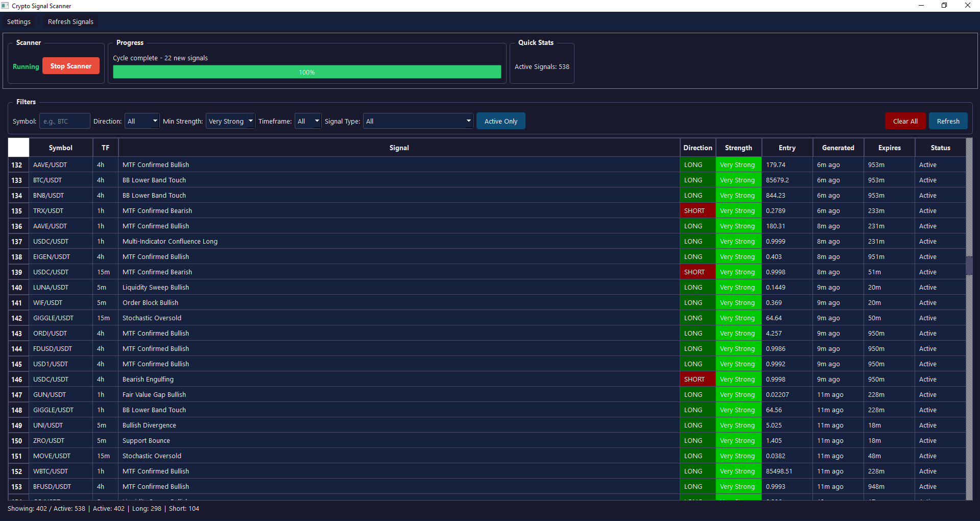Open the Crypto Signal Scanner title bar icon menu
The image size is (980, 521).
(x=5, y=6)
